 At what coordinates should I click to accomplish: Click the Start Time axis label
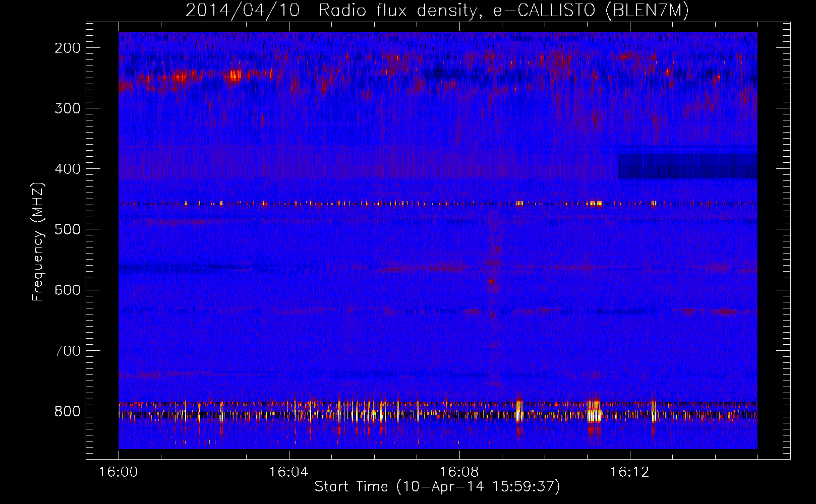click(x=437, y=487)
